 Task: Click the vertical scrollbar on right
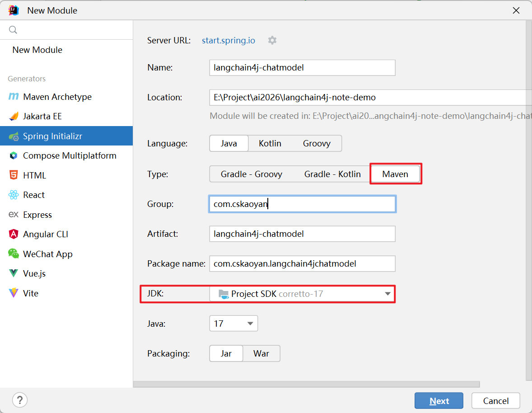[528, 200]
